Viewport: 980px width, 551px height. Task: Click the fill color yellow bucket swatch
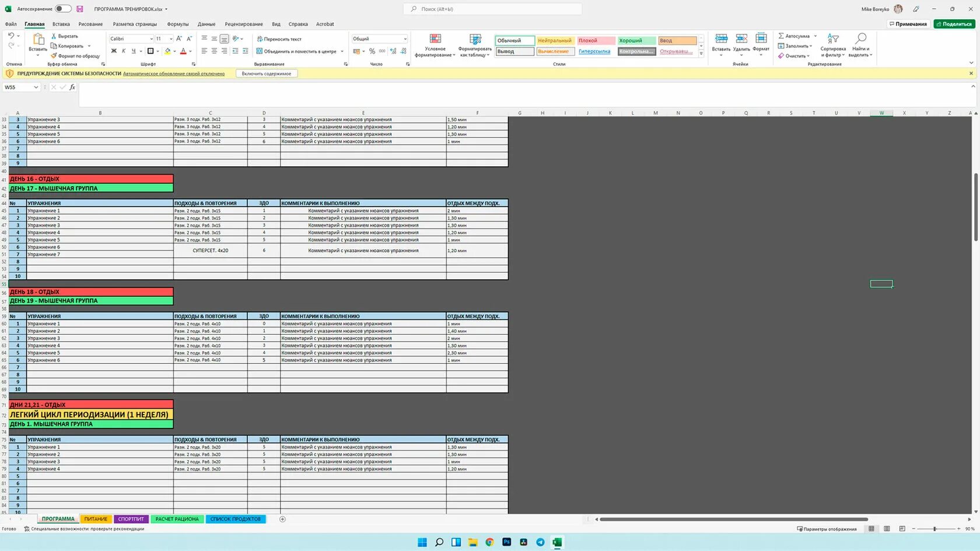point(167,51)
